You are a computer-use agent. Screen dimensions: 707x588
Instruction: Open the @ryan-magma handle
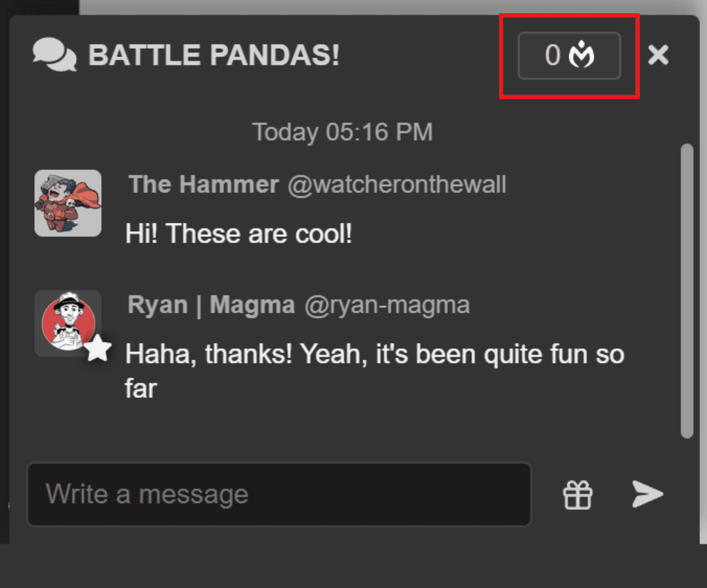(387, 304)
